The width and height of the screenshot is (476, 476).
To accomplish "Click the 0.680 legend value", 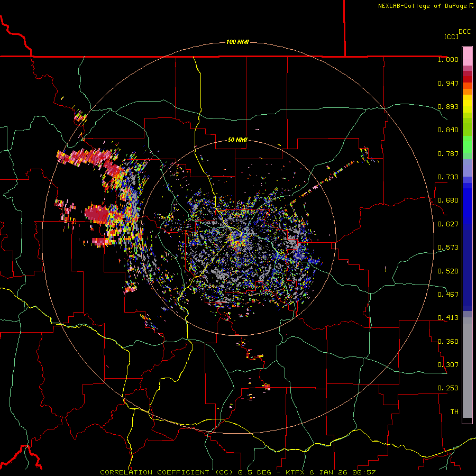I will point(448,200).
